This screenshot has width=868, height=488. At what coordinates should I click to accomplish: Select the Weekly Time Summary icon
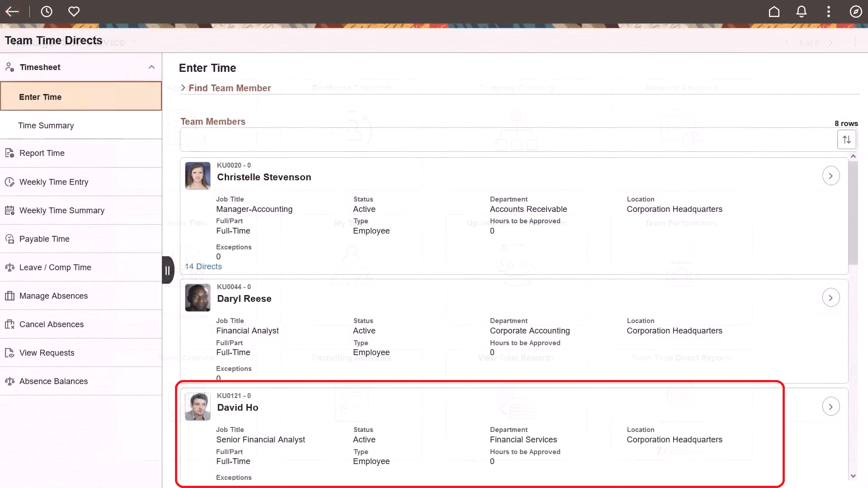[9, 210]
